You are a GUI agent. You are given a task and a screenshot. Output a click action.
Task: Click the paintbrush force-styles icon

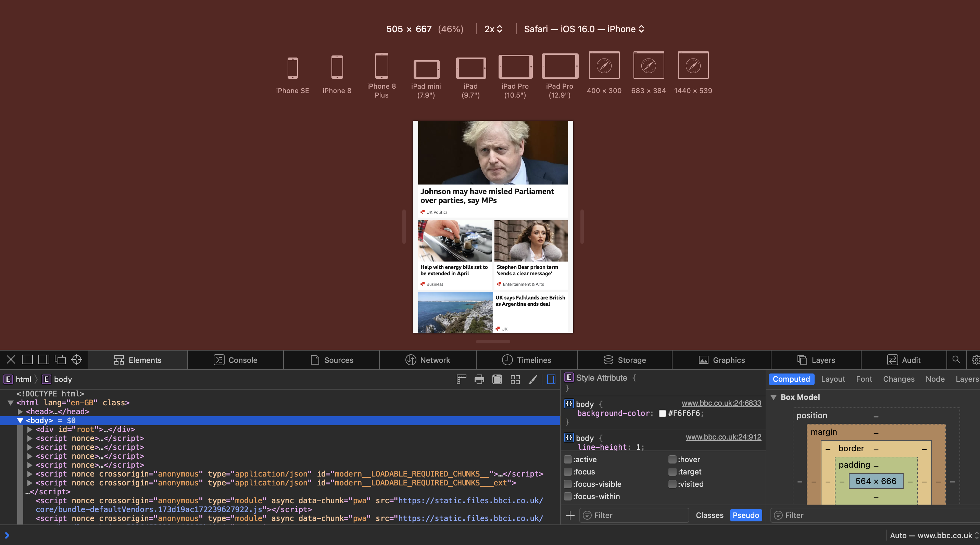[x=532, y=379]
